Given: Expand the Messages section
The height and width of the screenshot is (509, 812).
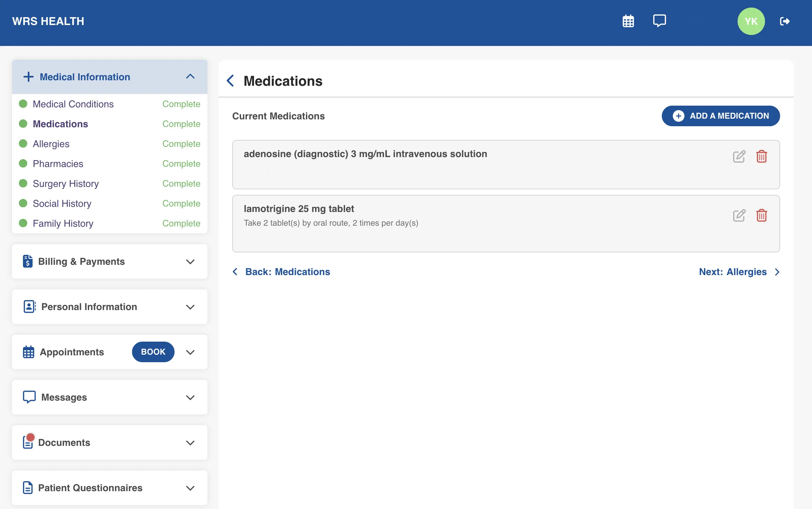Looking at the screenshot, I should coord(190,398).
